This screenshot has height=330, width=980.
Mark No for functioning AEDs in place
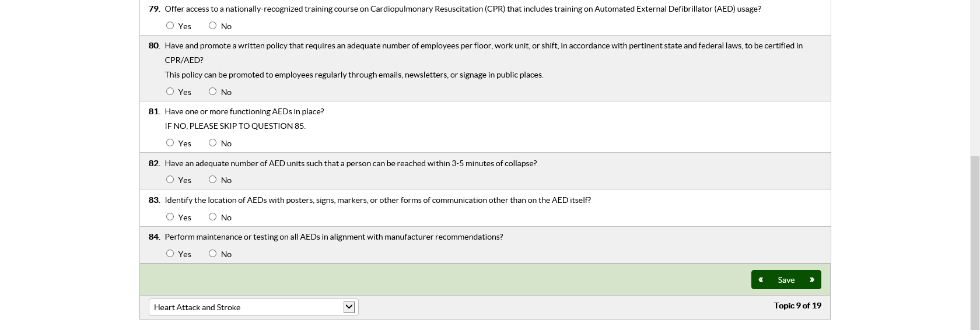212,143
